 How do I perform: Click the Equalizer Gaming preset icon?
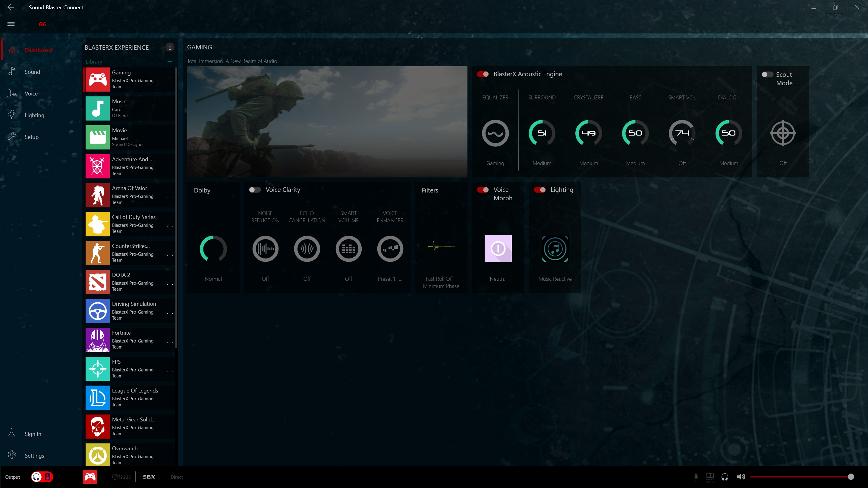[x=495, y=133]
